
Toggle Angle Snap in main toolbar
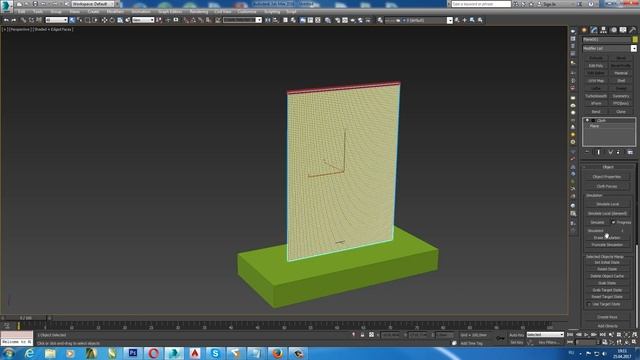193,20
